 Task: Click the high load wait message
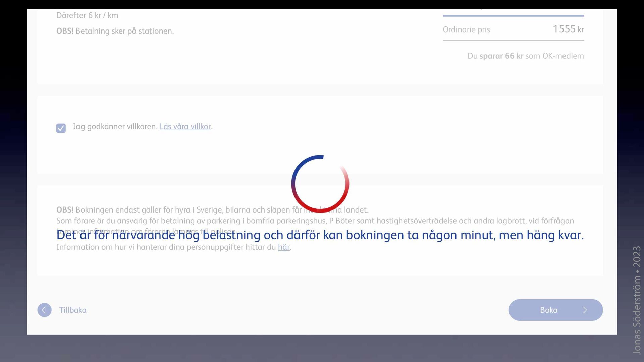pos(320,235)
